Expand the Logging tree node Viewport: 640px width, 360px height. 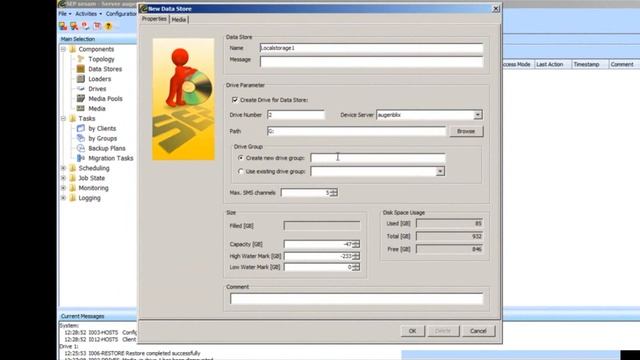coord(63,198)
